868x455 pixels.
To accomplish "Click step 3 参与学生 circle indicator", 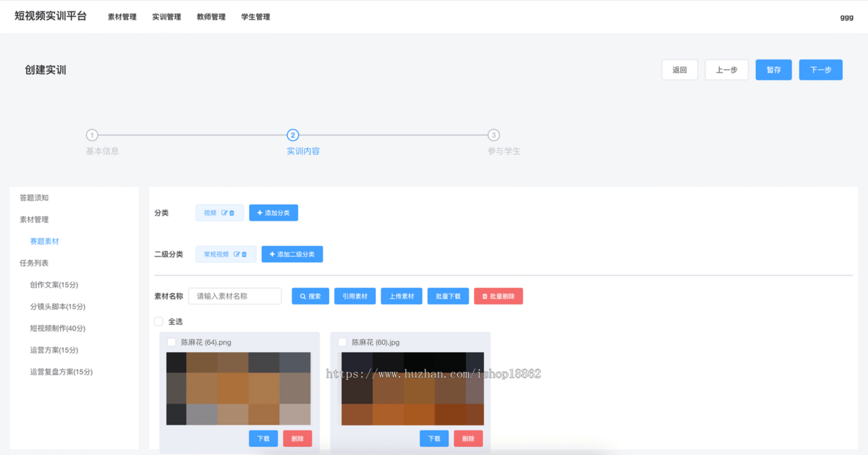I will [493, 135].
